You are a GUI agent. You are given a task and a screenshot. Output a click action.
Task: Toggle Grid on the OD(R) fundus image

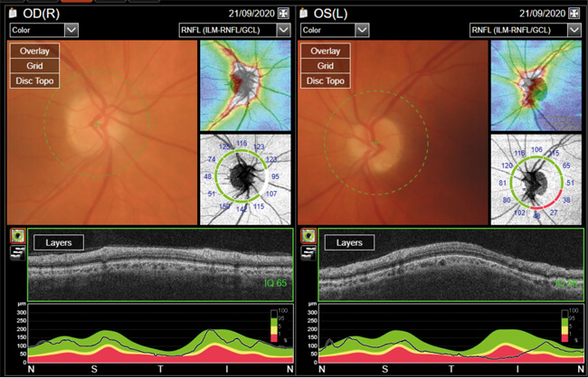(35, 67)
